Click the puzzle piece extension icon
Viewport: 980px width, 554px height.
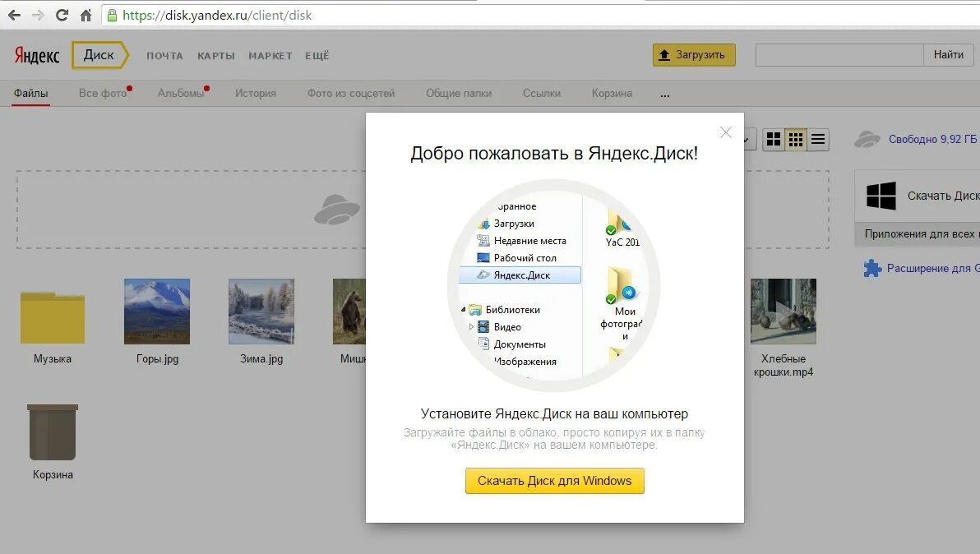click(x=872, y=269)
